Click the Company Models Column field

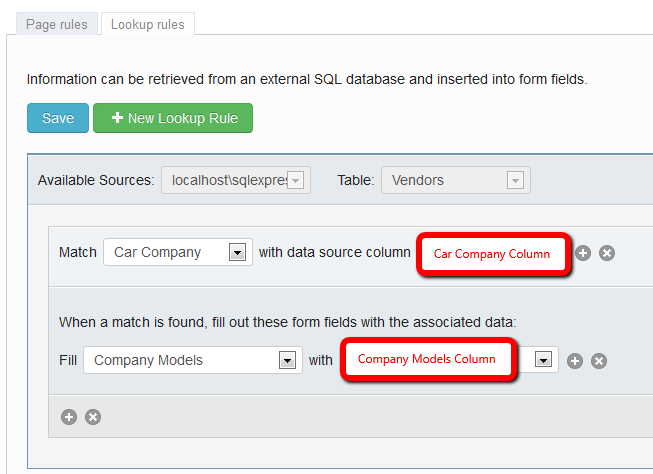(427, 359)
